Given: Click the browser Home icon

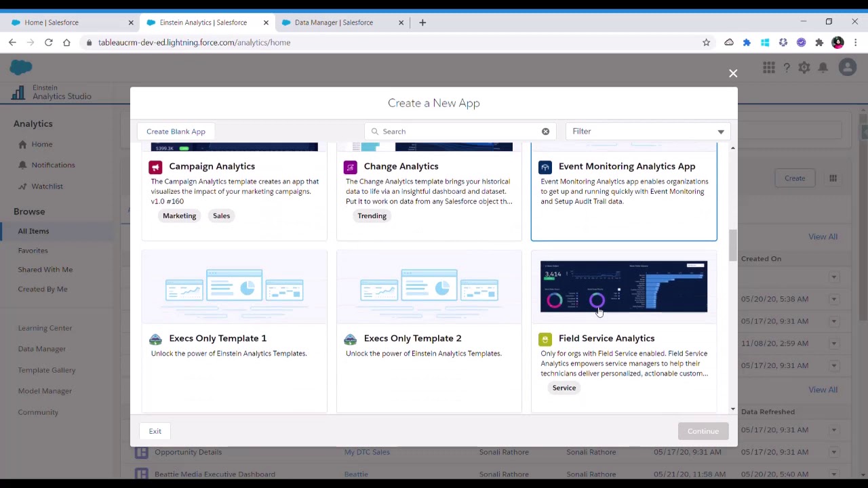Looking at the screenshot, I should (x=66, y=43).
